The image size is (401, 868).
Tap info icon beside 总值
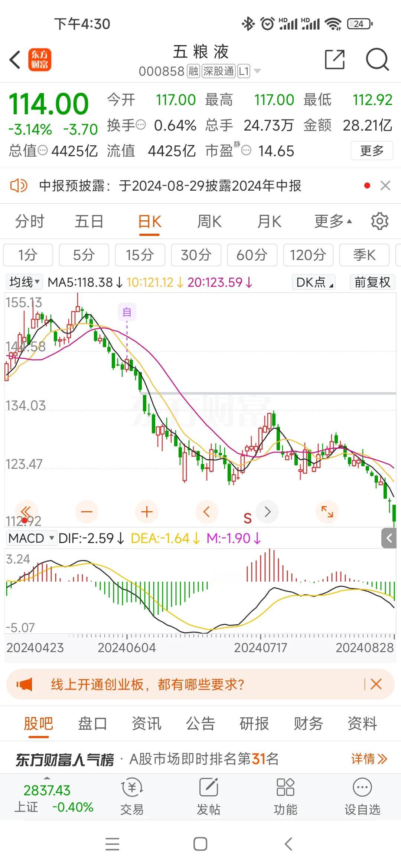click(43, 151)
